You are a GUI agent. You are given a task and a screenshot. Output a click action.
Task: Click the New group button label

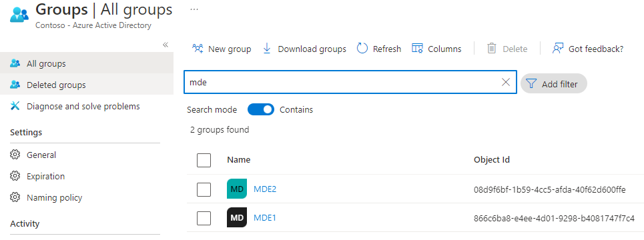coord(230,49)
